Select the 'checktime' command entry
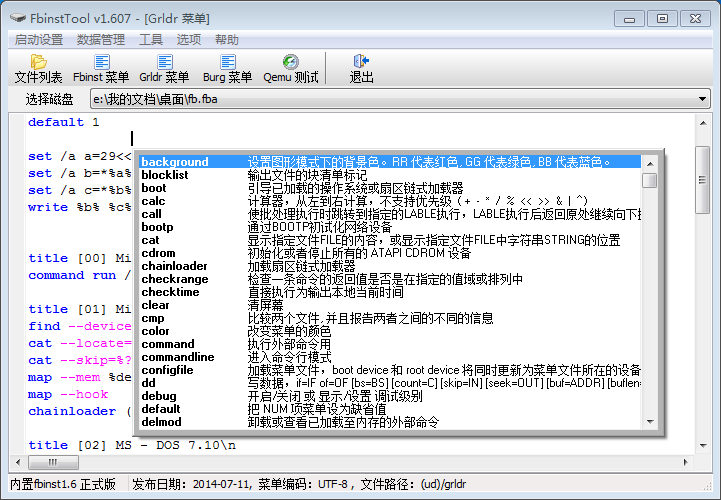 [390, 292]
